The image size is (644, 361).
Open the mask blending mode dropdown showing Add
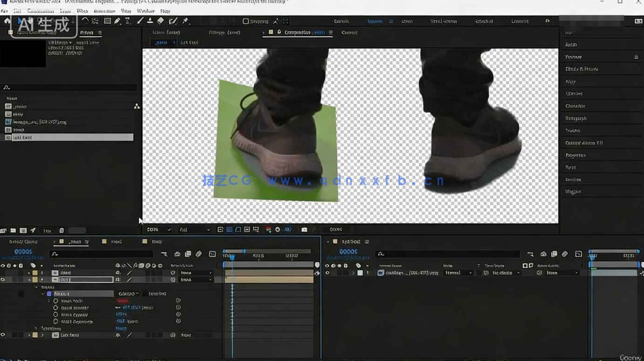[128, 293]
